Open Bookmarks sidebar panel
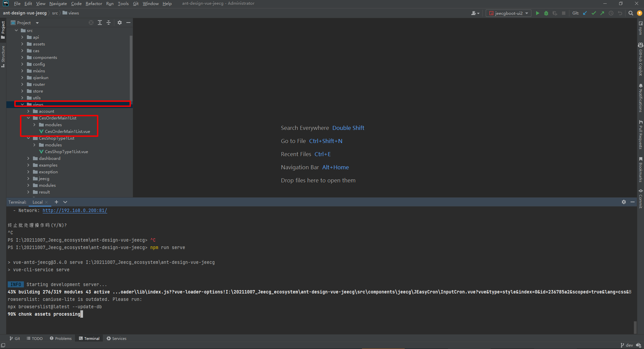 click(641, 169)
